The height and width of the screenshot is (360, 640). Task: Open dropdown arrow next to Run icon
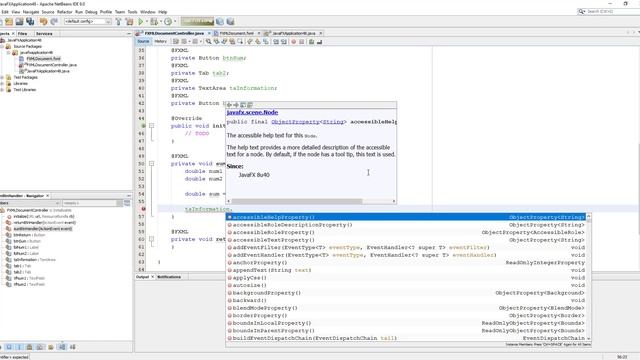[147, 21]
